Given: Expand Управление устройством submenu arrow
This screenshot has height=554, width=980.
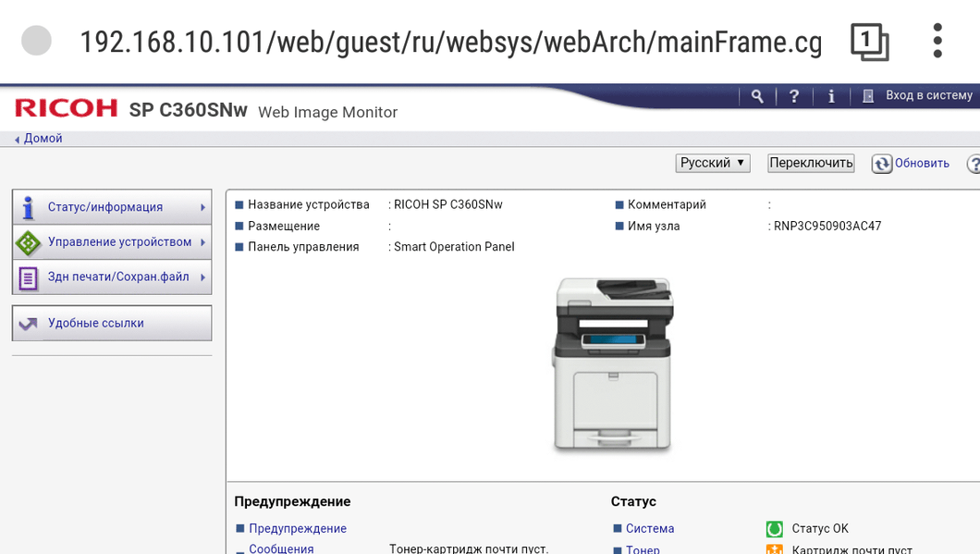Looking at the screenshot, I should (203, 242).
